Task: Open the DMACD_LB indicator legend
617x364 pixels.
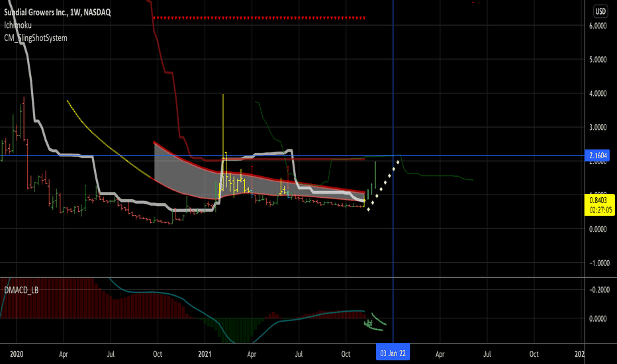Action: coord(21,290)
